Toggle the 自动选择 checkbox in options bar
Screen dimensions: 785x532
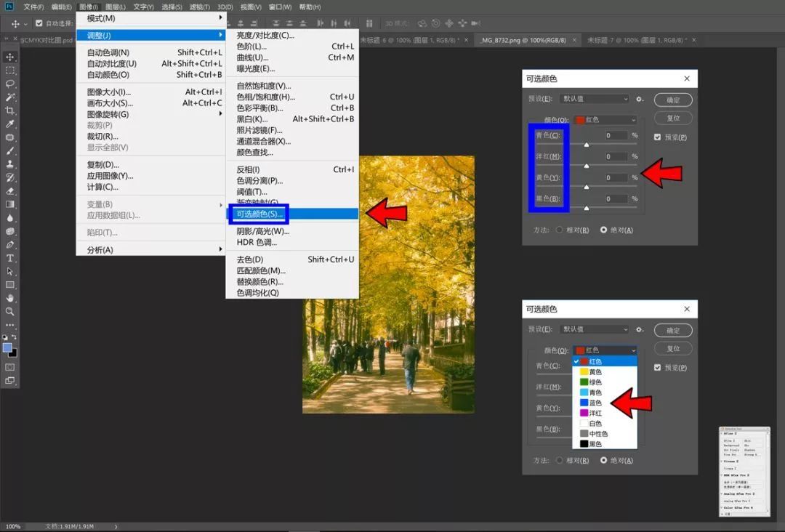(x=39, y=23)
